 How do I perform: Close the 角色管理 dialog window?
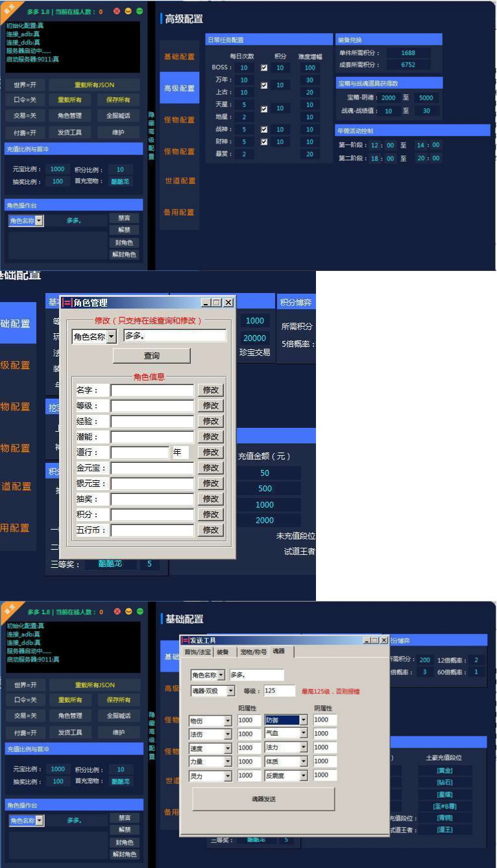pos(228,303)
